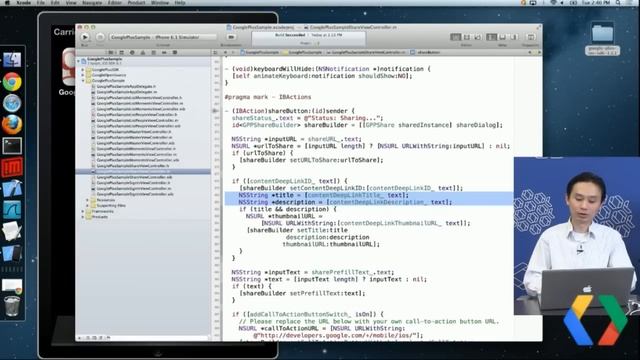
Task: Open GooglePlusSampleSignInViewController.m file
Action: [x=133, y=189]
